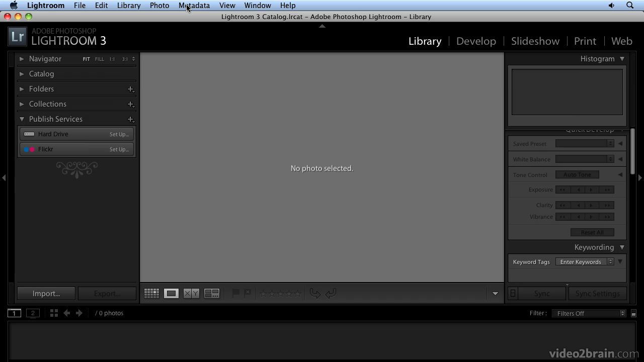
Task: Open filmstrip grid shortcut icon
Action: [x=54, y=313]
